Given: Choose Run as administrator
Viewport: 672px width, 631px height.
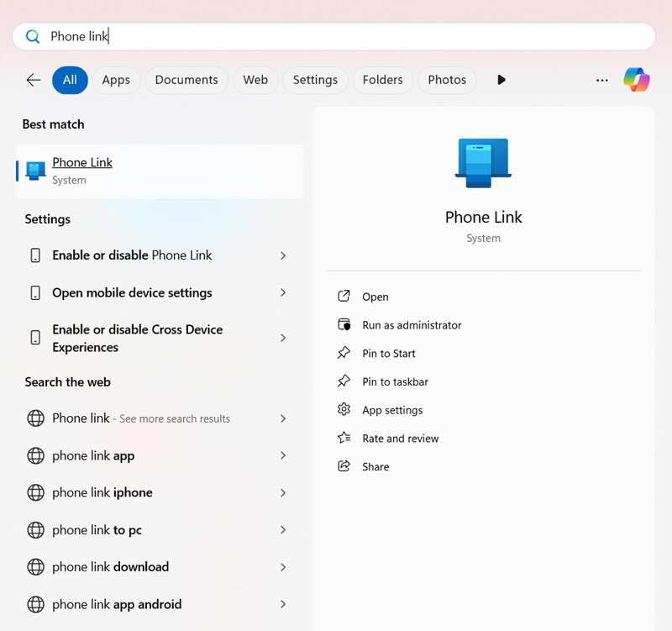Looking at the screenshot, I should 412,325.
